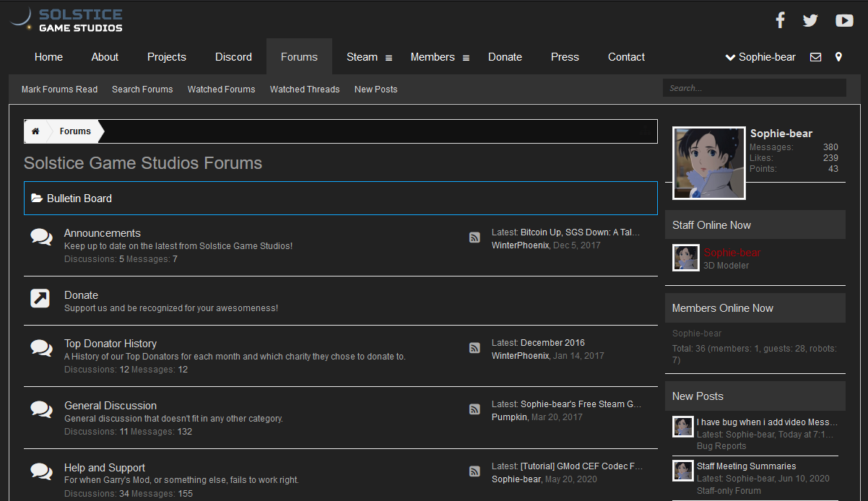
Task: Open the Sophie-bear account dropdown
Action: coord(760,57)
